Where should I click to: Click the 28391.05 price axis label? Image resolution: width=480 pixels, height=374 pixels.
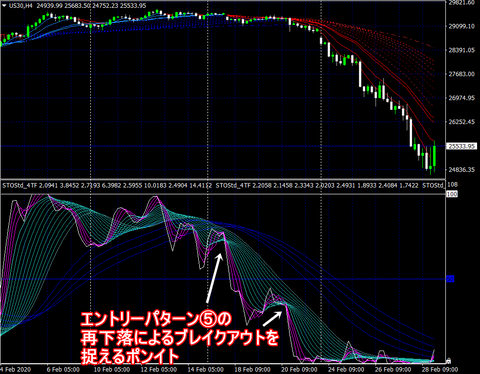(x=462, y=50)
